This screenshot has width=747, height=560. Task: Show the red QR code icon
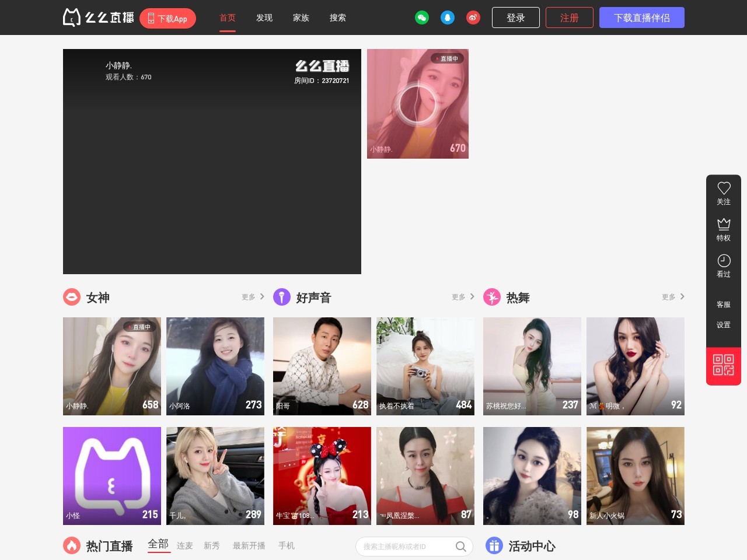pyautogui.click(x=724, y=365)
